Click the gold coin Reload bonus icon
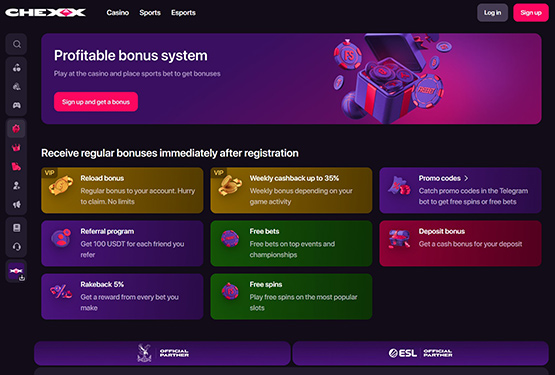 pos(61,185)
